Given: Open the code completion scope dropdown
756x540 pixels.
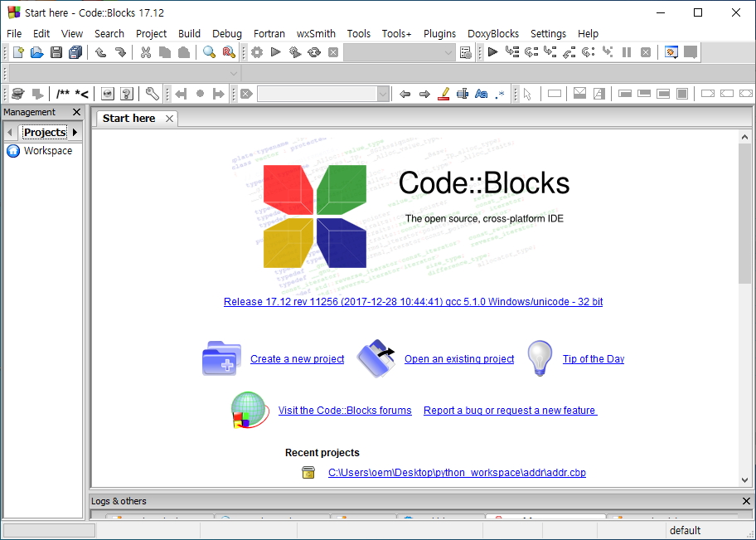Looking at the screenshot, I should click(234, 73).
